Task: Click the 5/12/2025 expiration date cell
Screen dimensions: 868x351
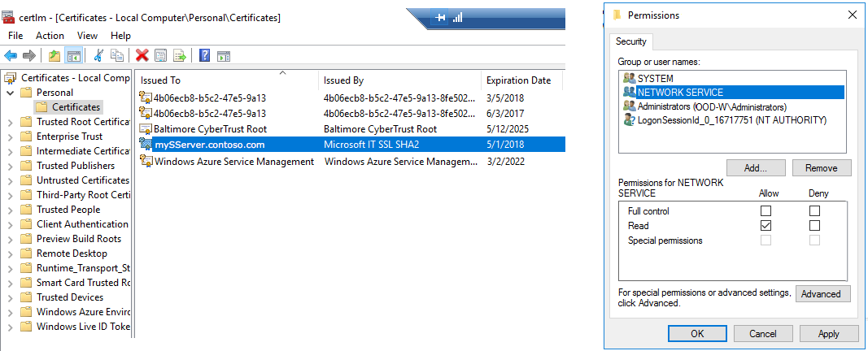Action: click(x=507, y=129)
